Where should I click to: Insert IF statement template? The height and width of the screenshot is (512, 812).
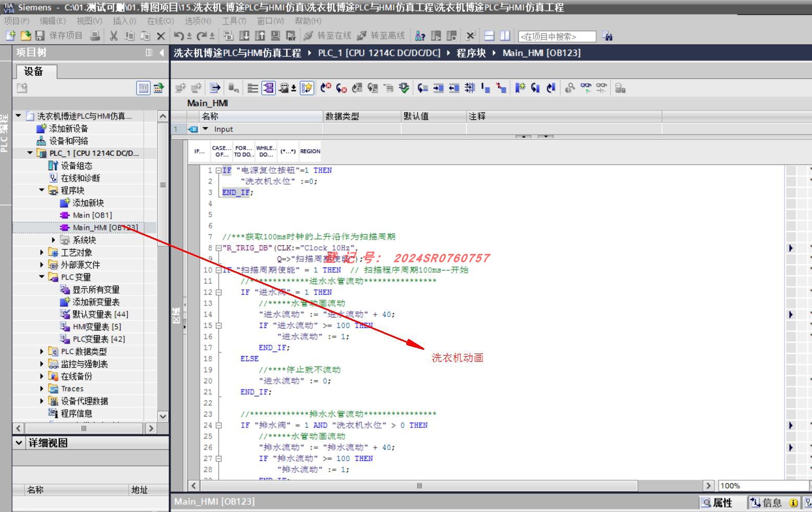199,151
